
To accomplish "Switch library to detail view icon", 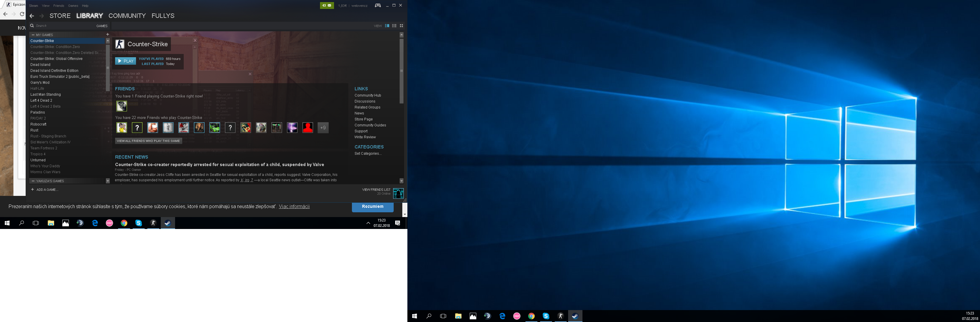I will pyautogui.click(x=387, y=26).
